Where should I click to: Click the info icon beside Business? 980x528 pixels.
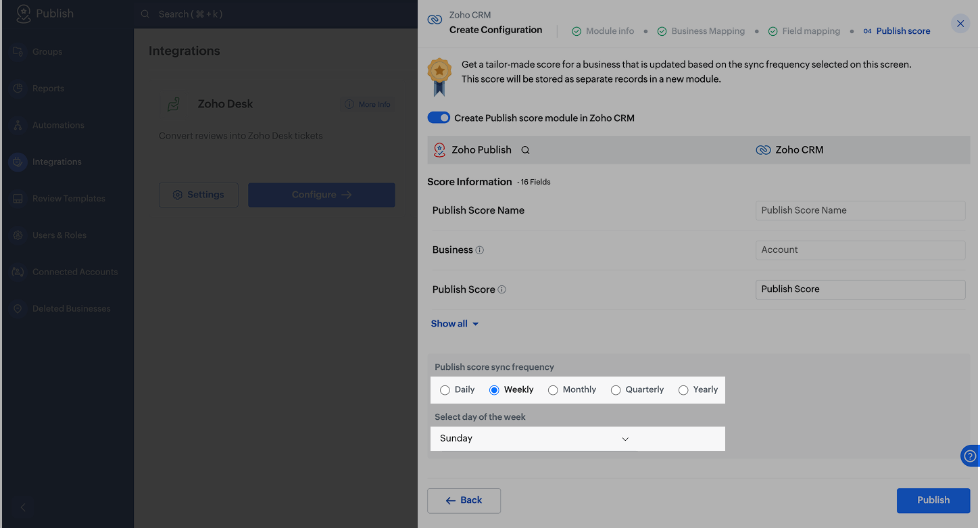click(x=480, y=250)
